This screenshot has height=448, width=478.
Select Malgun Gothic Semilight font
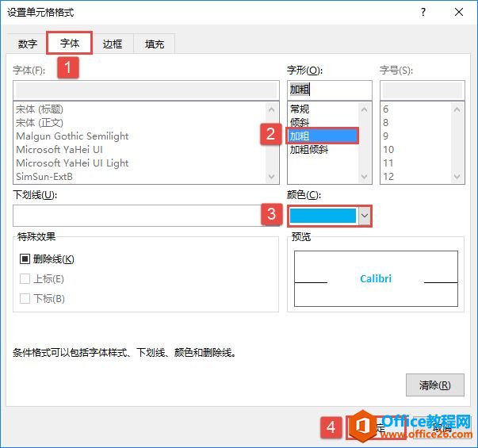72,136
